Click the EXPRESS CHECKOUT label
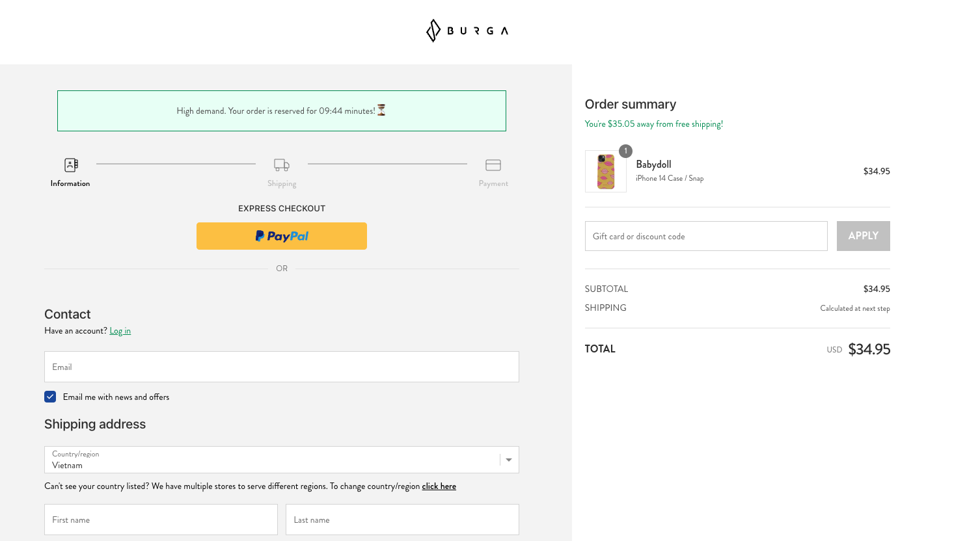The image size is (980, 541). tap(282, 209)
